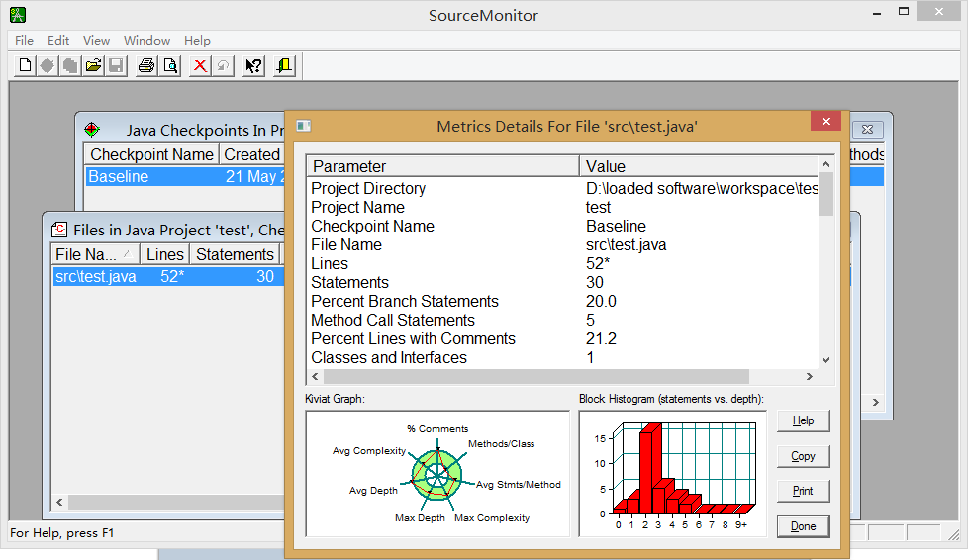Maximize the SourceMonitor main window
This screenshot has width=968, height=560.
point(904,12)
